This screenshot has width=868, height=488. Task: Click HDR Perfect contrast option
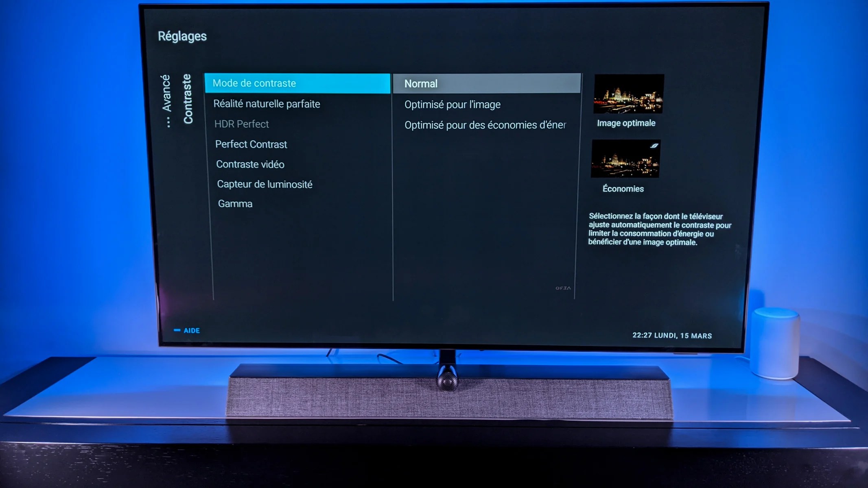coord(242,123)
